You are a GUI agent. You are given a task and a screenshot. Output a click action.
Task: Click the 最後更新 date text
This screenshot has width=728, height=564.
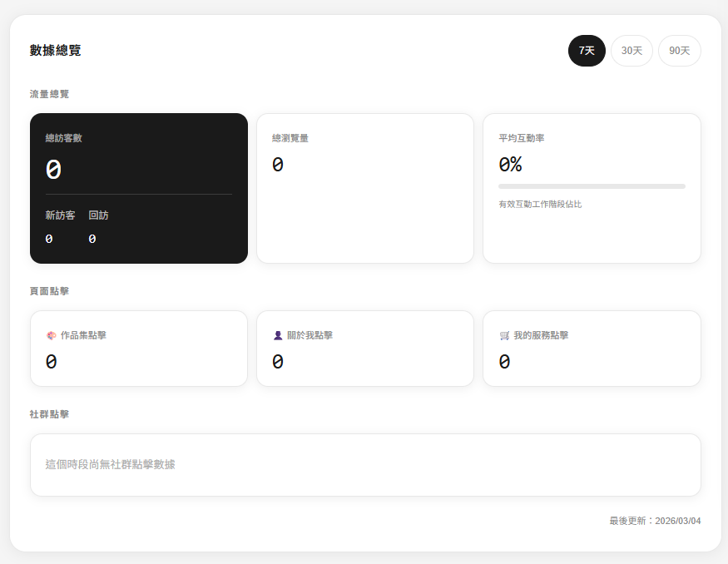[x=655, y=521]
